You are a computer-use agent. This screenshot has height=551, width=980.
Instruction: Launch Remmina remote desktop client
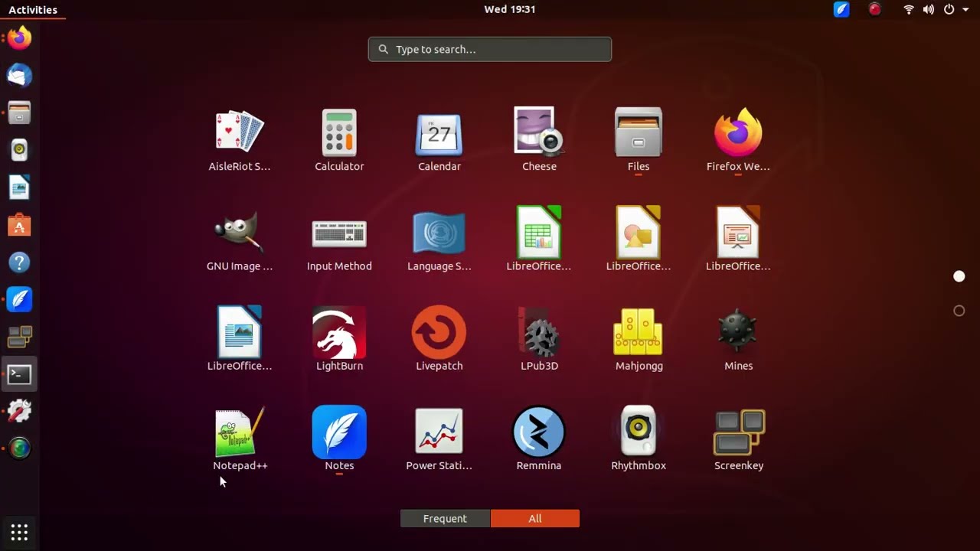(x=539, y=439)
